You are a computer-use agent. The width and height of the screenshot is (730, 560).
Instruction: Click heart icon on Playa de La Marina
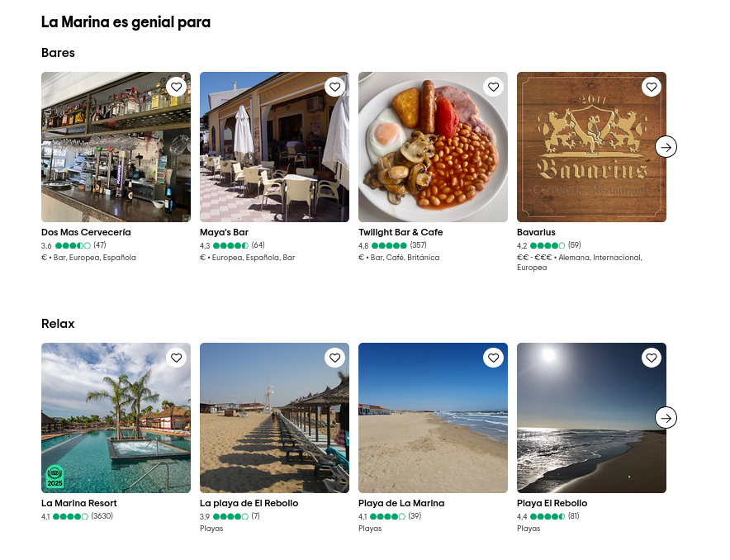(x=493, y=358)
